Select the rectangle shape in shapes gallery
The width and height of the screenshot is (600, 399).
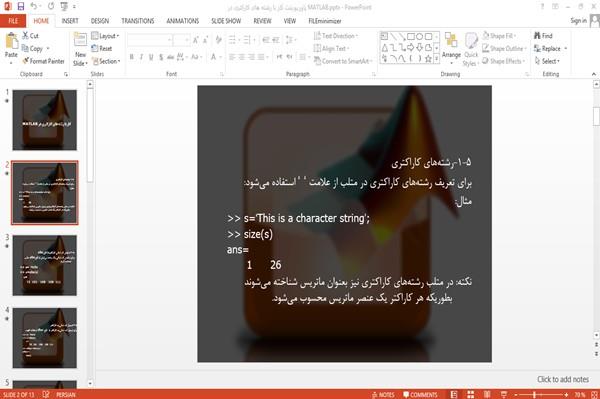(x=411, y=36)
